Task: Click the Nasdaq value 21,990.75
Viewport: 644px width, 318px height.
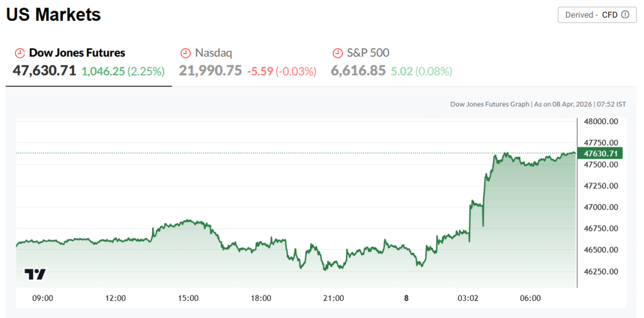Action: coord(210,71)
